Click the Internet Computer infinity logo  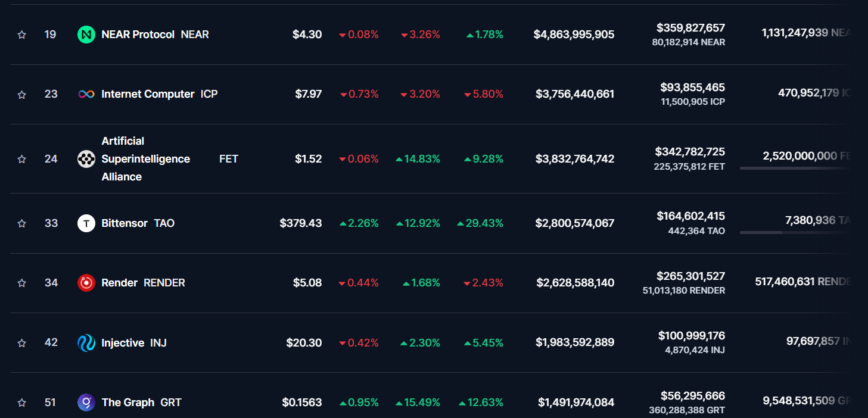86,94
